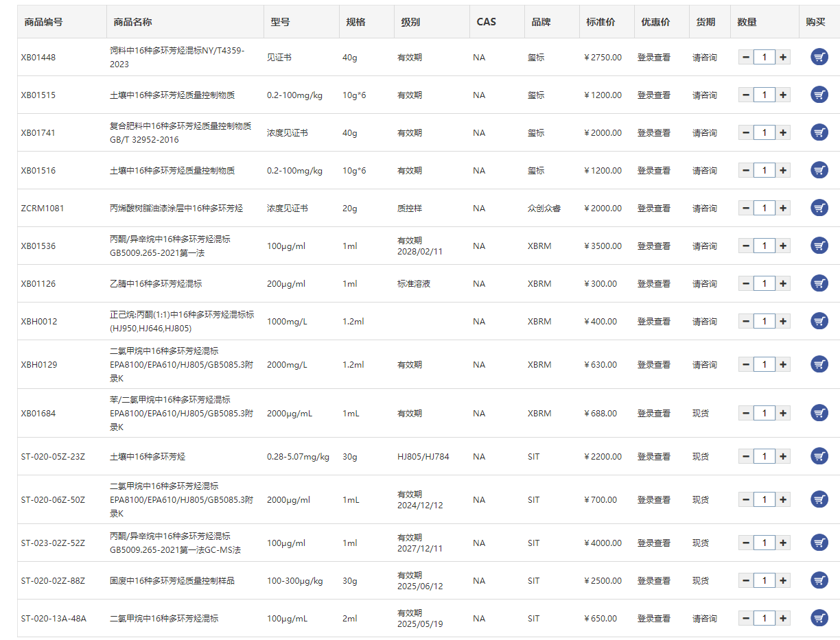Click cart icon for ST-020-13A-48A

click(x=819, y=618)
